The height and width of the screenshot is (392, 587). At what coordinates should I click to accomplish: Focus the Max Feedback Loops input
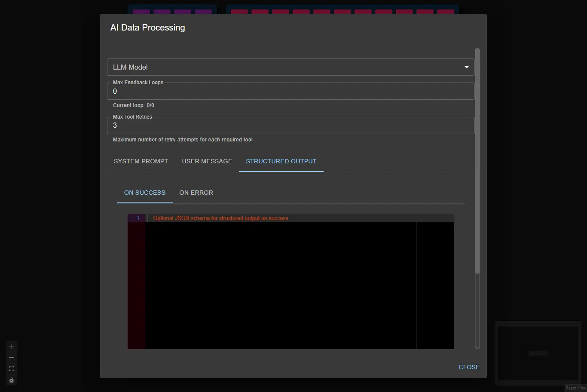(290, 92)
